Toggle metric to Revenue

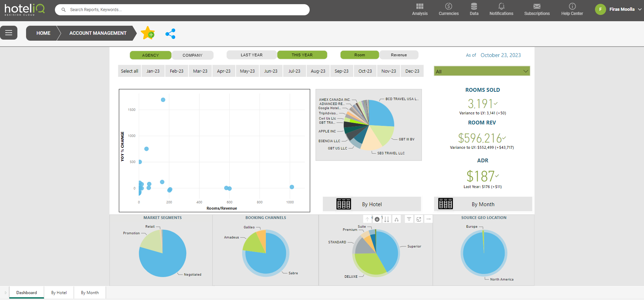[399, 55]
